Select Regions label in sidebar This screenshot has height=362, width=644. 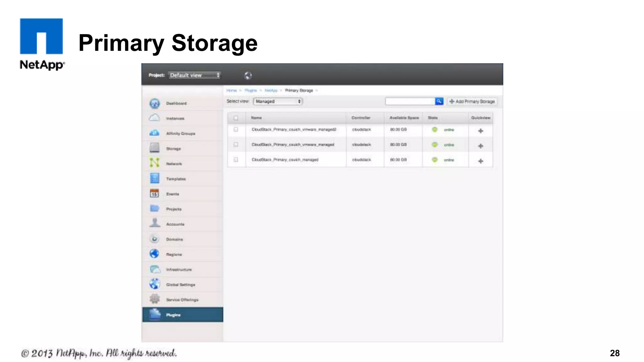pyautogui.click(x=174, y=255)
